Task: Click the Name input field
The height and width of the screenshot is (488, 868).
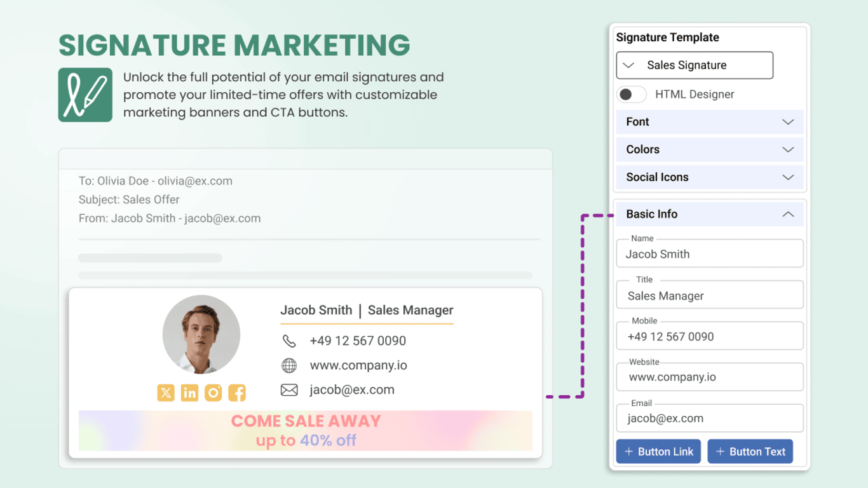Action: pyautogui.click(x=710, y=254)
